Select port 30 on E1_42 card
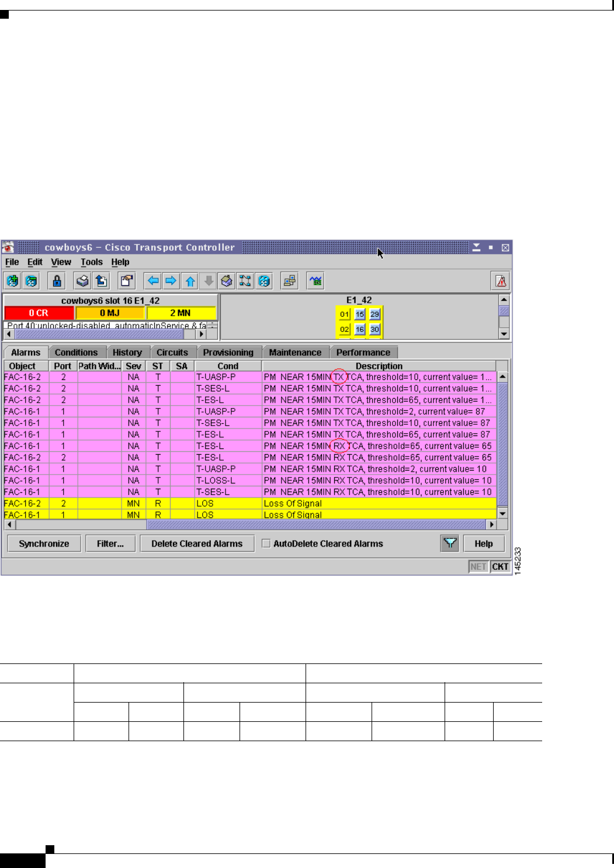 coord(374,330)
